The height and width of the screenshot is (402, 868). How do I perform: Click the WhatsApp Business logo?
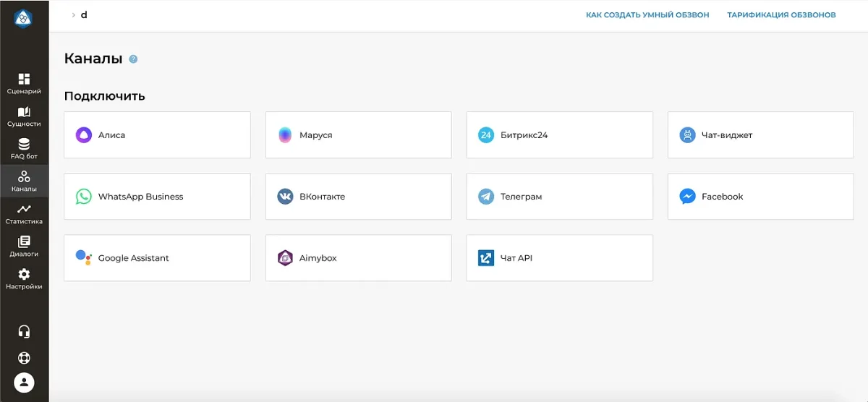coord(84,197)
